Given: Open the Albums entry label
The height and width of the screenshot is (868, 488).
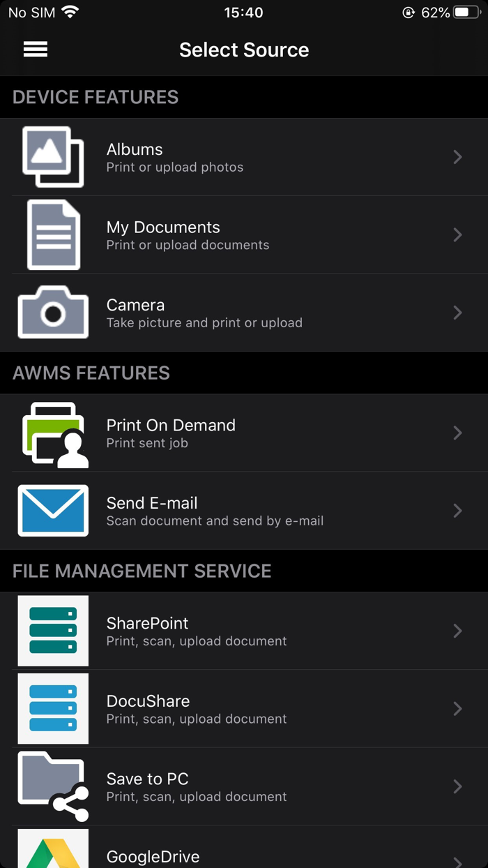Looking at the screenshot, I should click(135, 149).
